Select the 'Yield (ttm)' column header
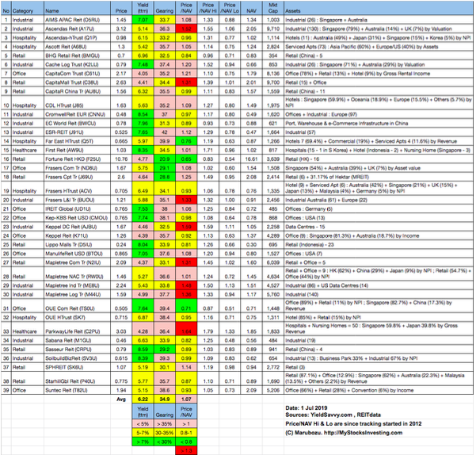This screenshot has height=455, width=476. (x=143, y=8)
